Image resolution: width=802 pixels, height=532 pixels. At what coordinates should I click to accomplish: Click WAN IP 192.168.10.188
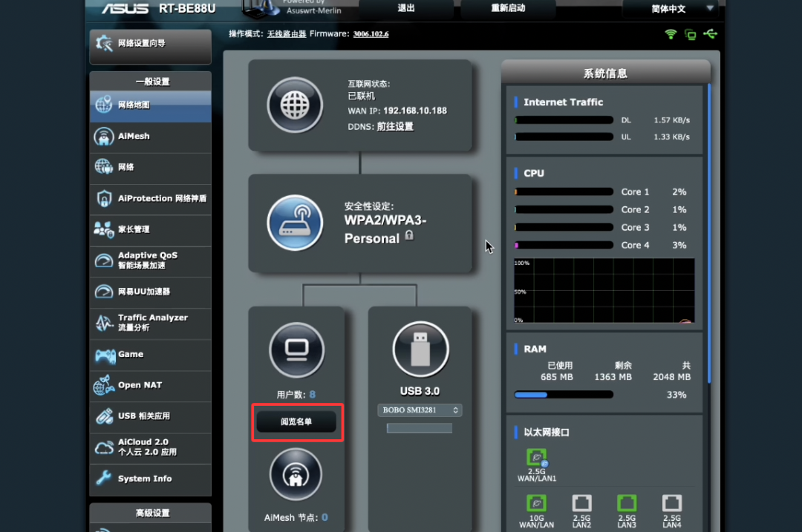(415, 111)
